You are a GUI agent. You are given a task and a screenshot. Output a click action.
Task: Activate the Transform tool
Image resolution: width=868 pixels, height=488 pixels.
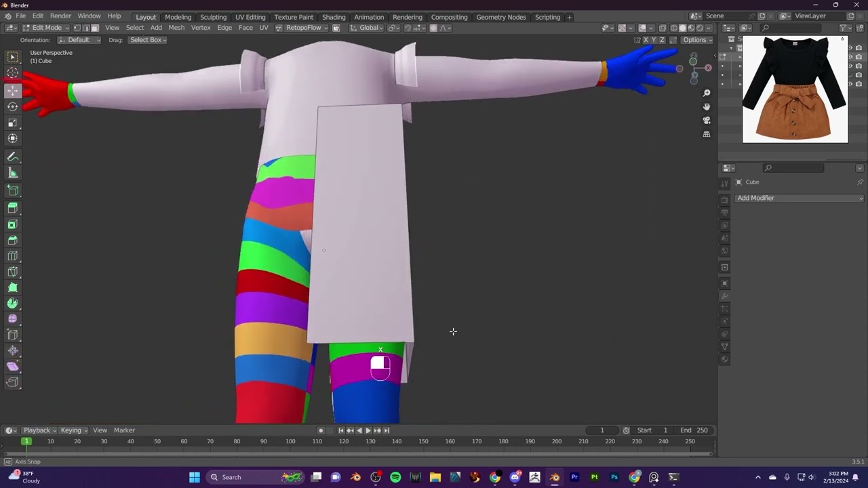pyautogui.click(x=13, y=138)
